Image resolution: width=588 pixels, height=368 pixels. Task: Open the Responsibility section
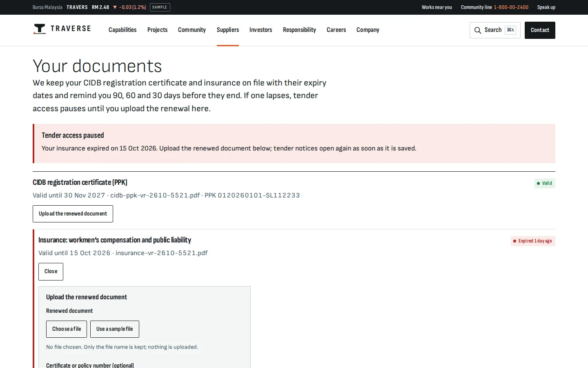(299, 30)
